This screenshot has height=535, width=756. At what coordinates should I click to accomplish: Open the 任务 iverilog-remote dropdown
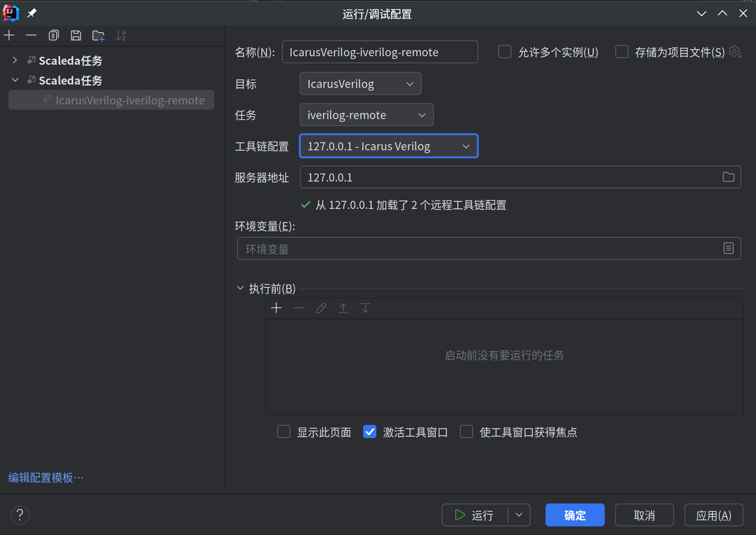coord(367,115)
